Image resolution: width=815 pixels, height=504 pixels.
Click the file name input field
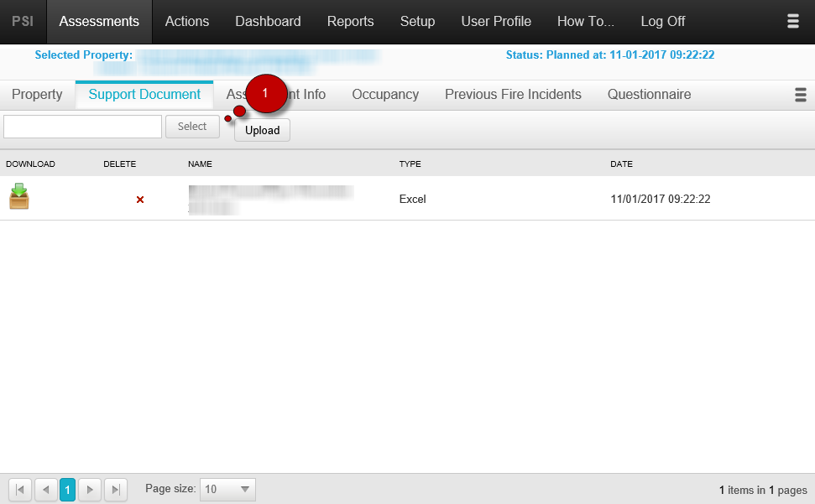pos(81,126)
